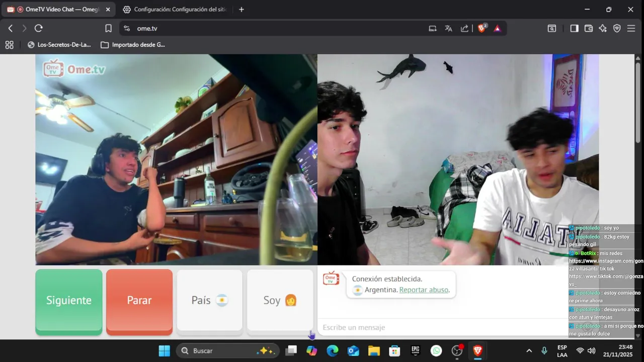Open Leo AI sparkle icon
This screenshot has height=362, width=644.
click(603, 29)
